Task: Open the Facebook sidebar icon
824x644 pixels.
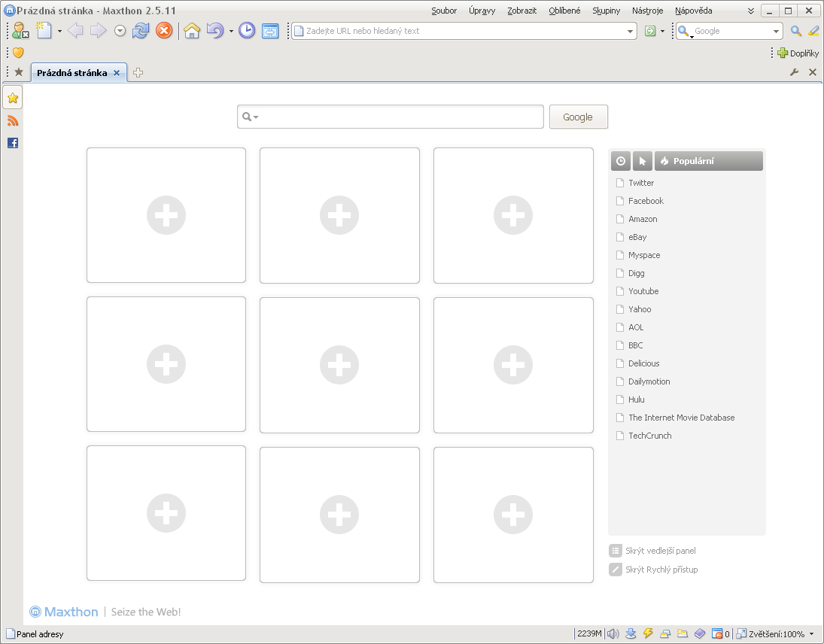Action: tap(13, 143)
